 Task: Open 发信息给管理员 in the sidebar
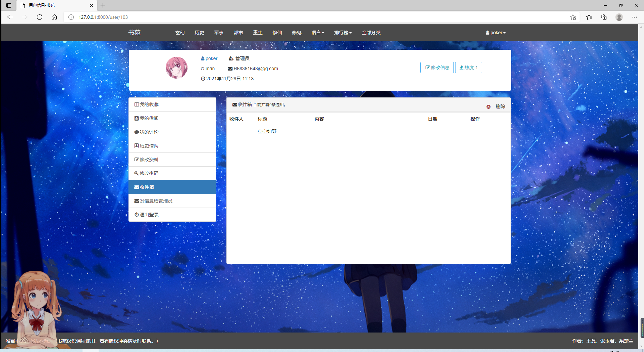click(x=172, y=201)
